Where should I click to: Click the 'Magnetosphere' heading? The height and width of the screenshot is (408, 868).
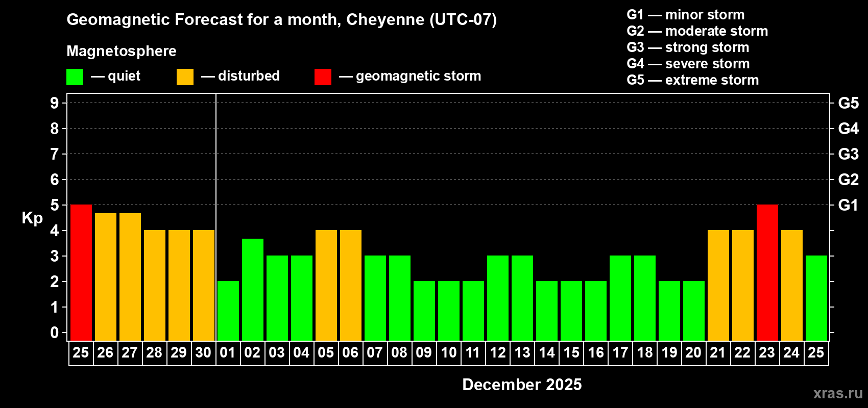pos(122,51)
